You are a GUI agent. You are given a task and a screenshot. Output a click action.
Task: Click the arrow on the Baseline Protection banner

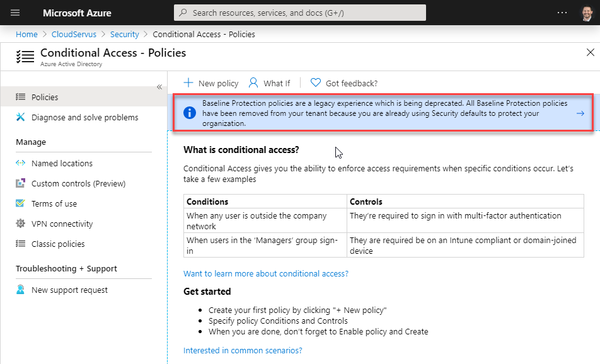click(x=580, y=113)
